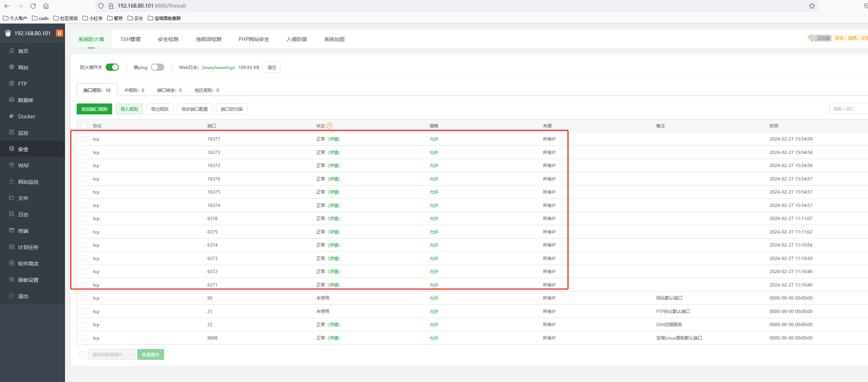Screen dimensions: 868x382
Task: Open Docker icon in sidebar
Action: [x=12, y=116]
